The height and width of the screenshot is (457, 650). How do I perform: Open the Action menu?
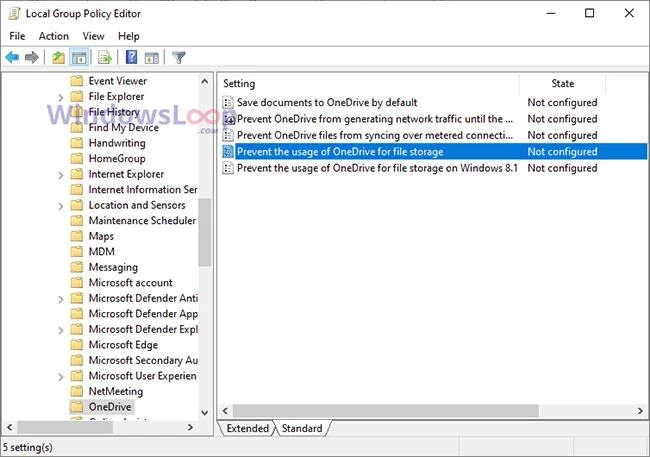coord(53,36)
